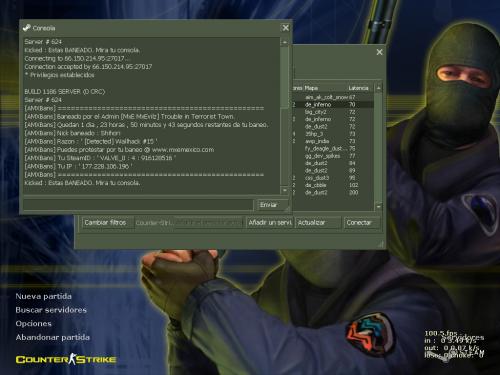Screen dimensions: 500x375
Task: Open Buscar servidores from main menu
Action: (x=51, y=310)
